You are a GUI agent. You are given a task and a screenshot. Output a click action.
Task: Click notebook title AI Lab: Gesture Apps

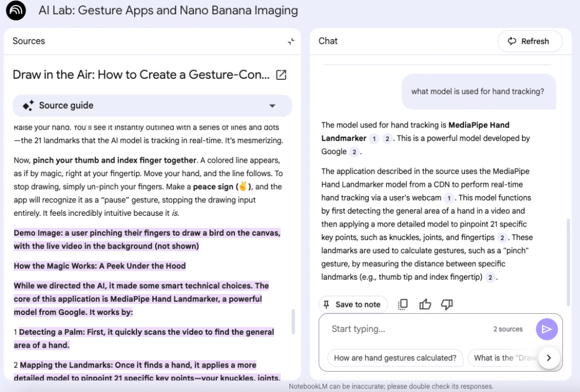[168, 10]
